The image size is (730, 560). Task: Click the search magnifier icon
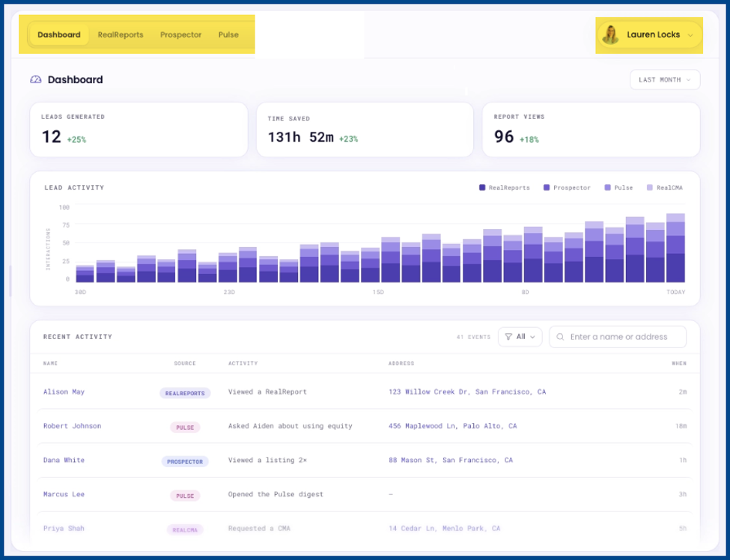coord(561,337)
